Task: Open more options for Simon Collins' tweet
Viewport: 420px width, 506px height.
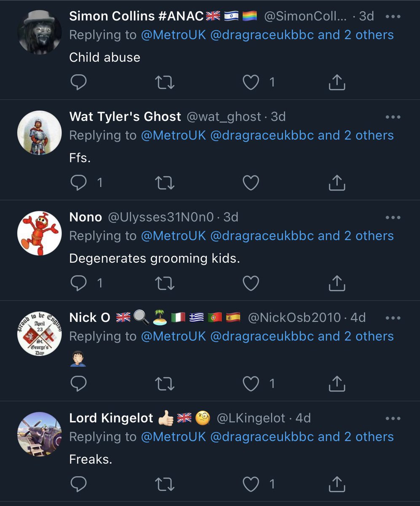Action: tap(393, 17)
